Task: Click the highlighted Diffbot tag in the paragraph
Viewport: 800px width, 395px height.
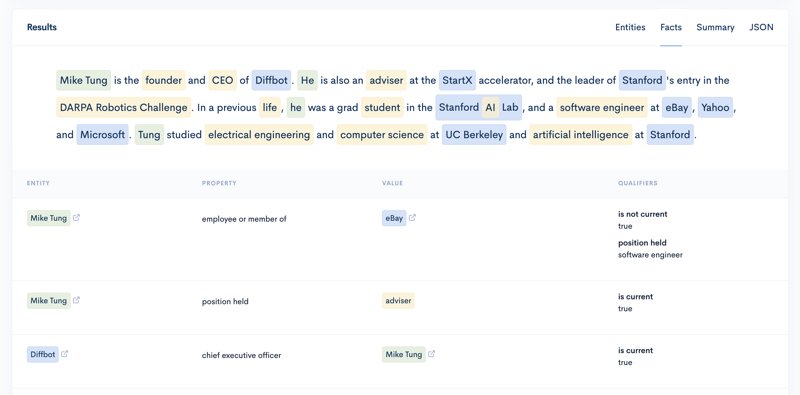Action: point(271,80)
